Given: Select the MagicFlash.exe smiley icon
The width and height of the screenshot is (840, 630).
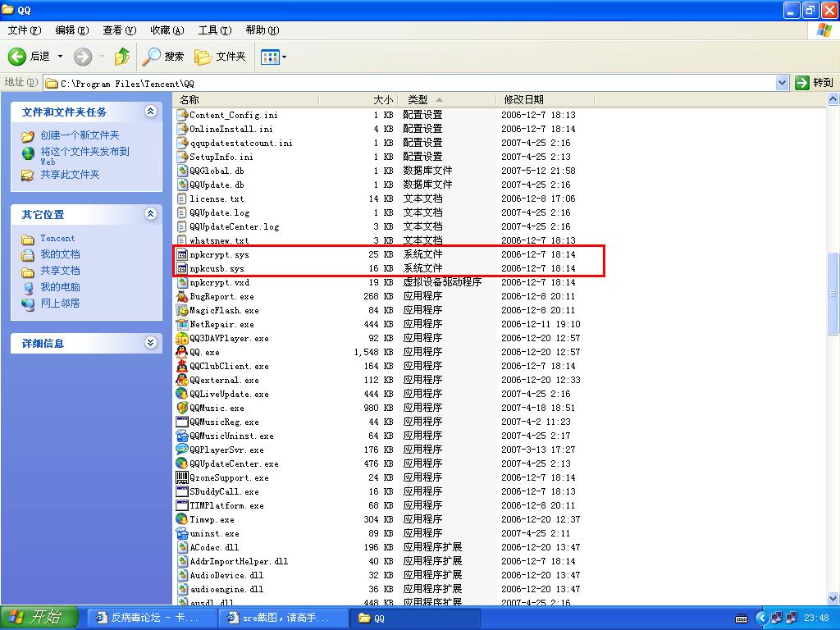Looking at the screenshot, I should [182, 310].
